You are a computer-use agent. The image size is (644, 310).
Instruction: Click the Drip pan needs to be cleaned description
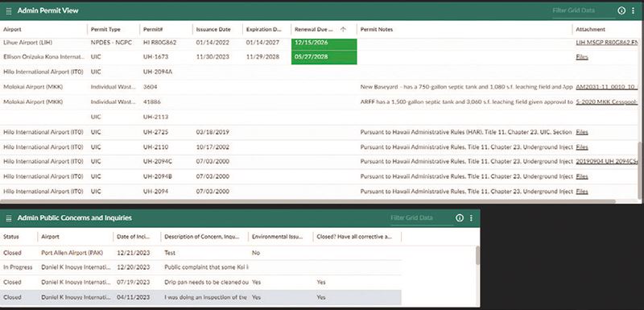tap(206, 283)
